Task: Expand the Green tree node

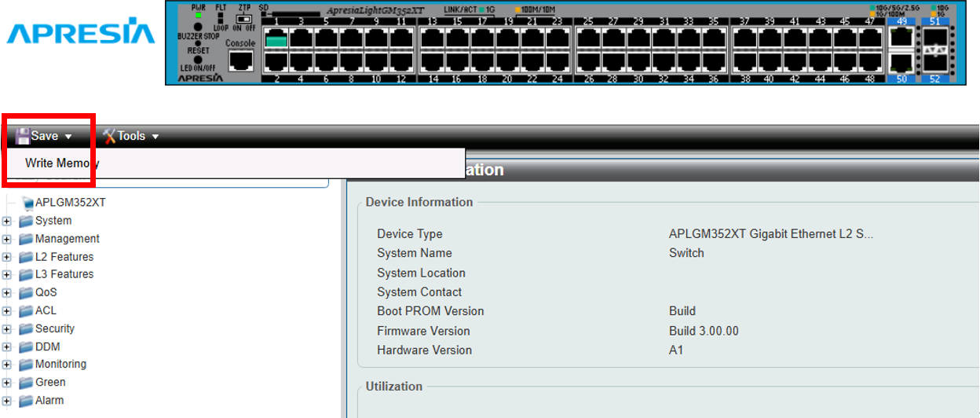Action: (7, 383)
